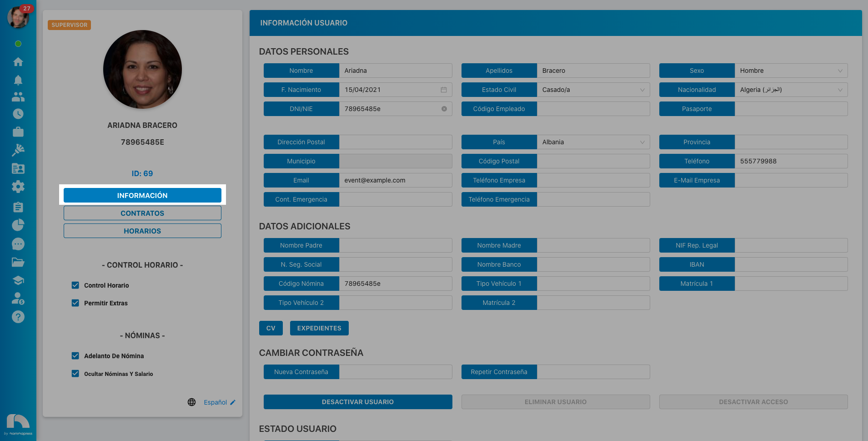The height and width of the screenshot is (441, 868).
Task: Open the Sexo dropdown showing Hombre
Action: (791, 71)
